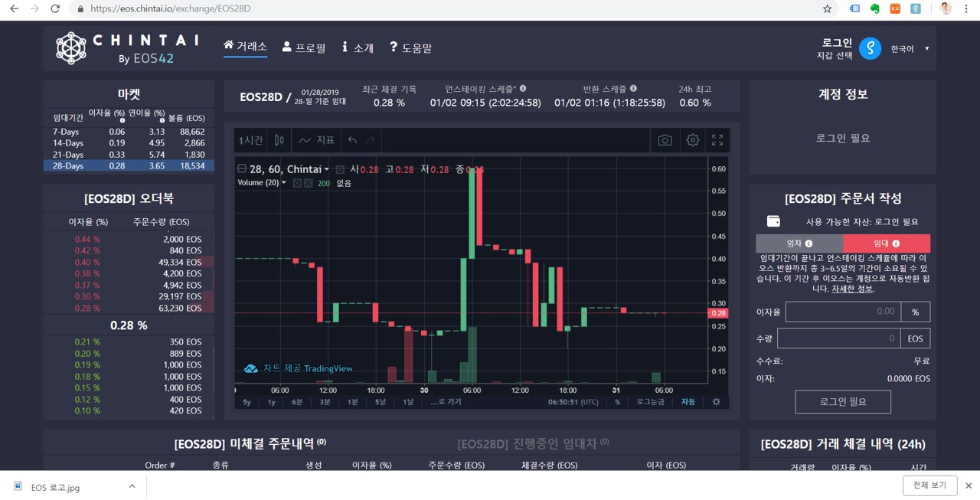Image resolution: width=980 pixels, height=500 pixels.
Task: Open the Evernote extension icon
Action: pyautogui.click(x=875, y=9)
